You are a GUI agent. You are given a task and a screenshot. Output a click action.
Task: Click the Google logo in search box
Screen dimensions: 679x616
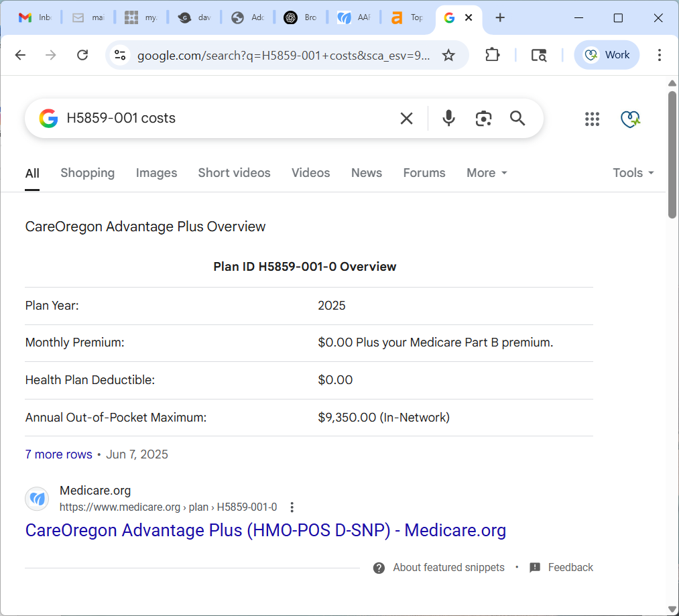pos(48,118)
